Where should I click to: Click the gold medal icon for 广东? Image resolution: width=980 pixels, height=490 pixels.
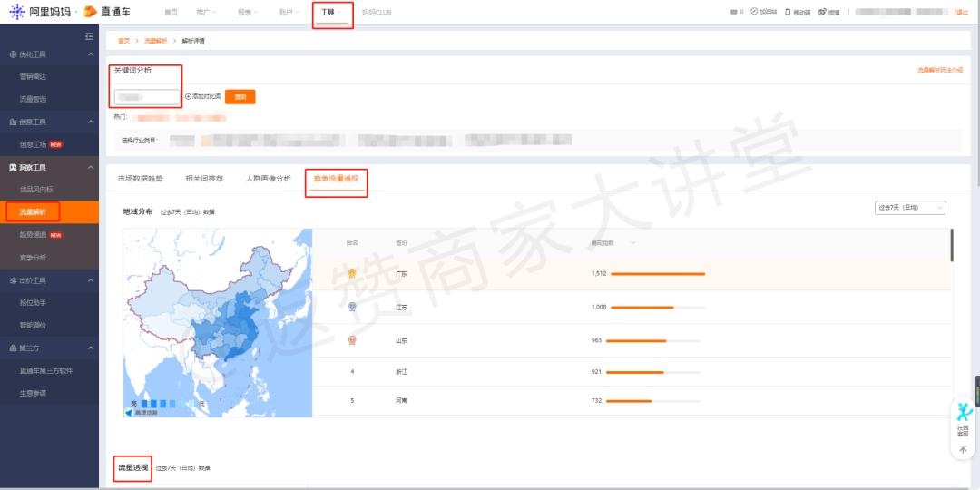pyautogui.click(x=352, y=273)
